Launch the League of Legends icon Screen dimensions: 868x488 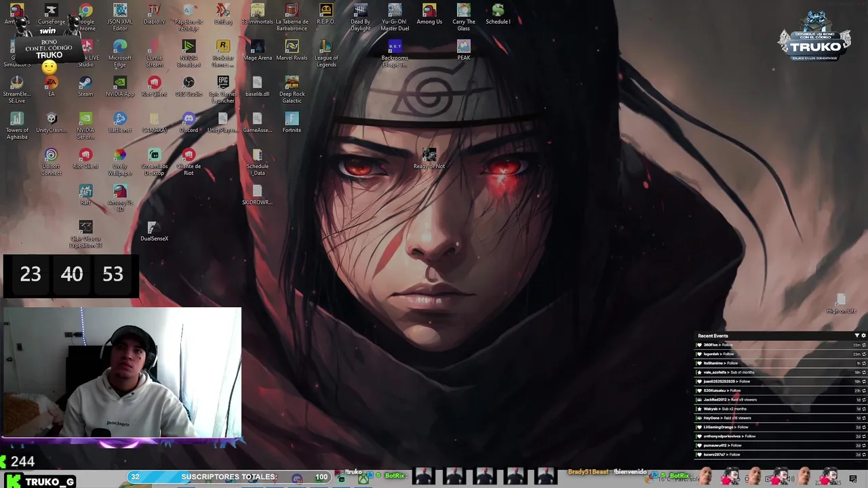click(326, 53)
